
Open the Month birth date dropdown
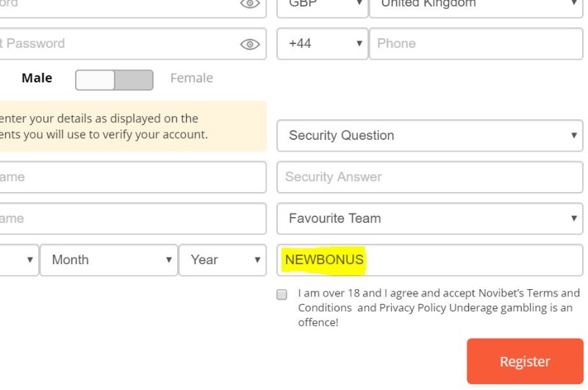pos(109,260)
